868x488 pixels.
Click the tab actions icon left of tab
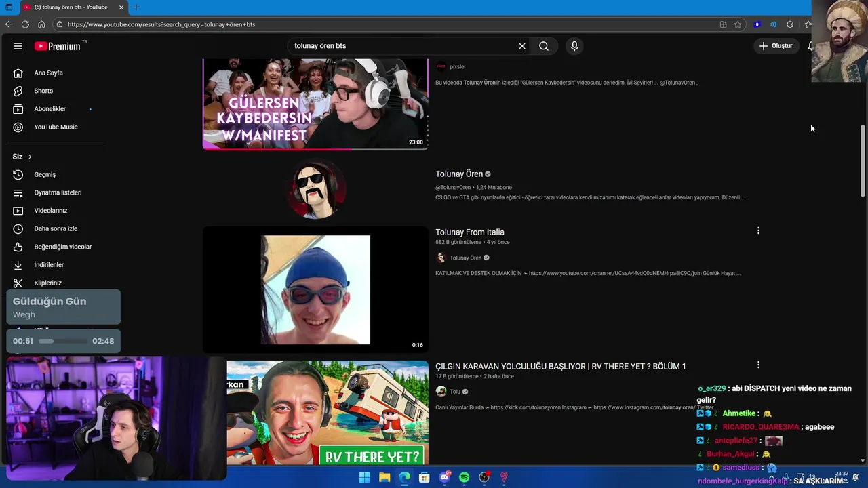coord(8,7)
